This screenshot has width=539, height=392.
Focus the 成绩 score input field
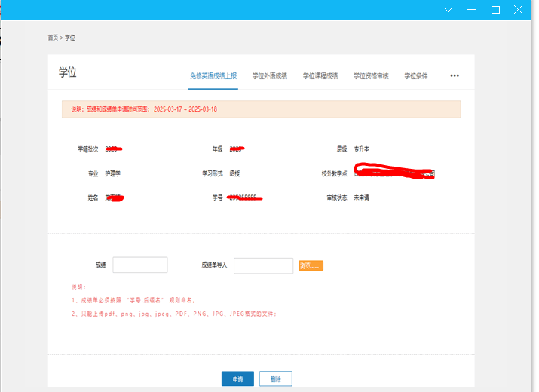(x=140, y=265)
